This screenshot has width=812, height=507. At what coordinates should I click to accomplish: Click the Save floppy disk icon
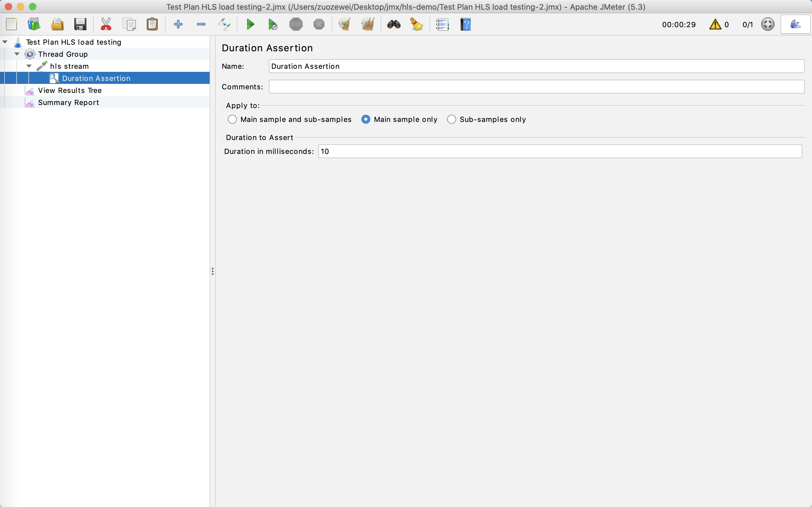pos(80,24)
